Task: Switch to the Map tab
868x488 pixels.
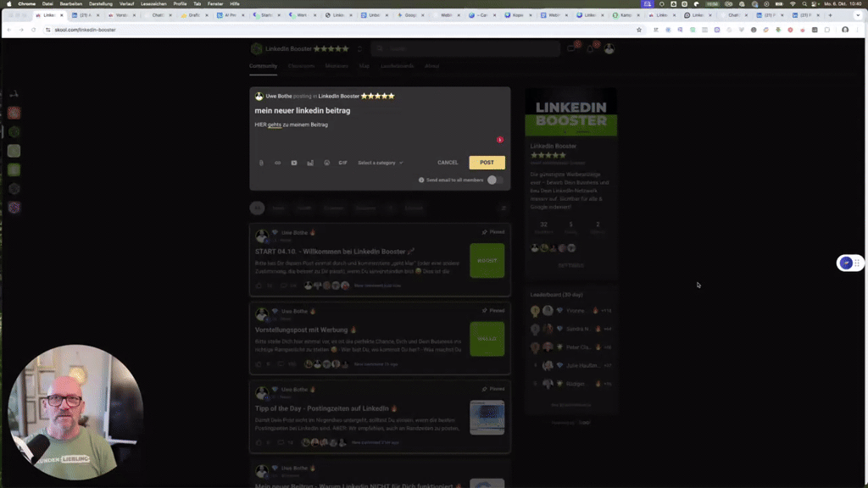Action: point(364,66)
